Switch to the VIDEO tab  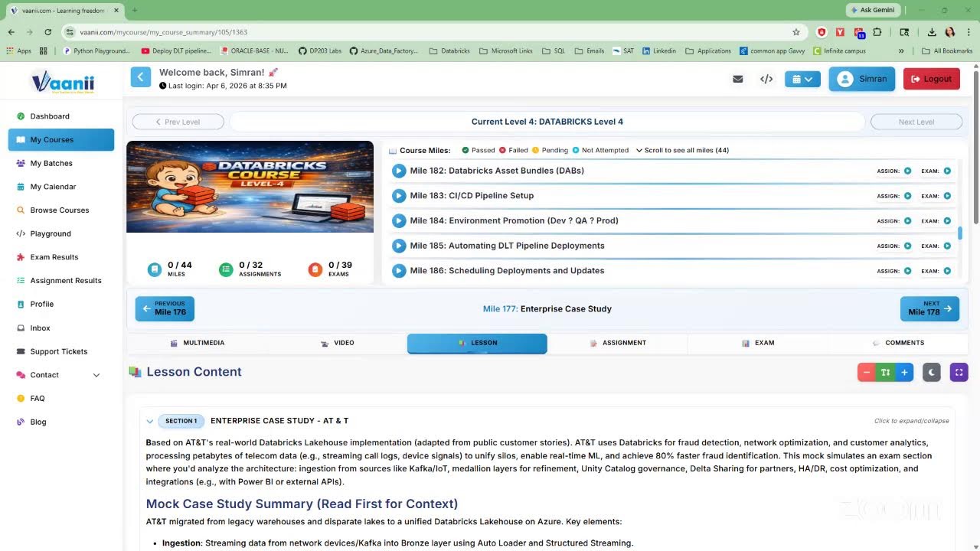pos(337,343)
